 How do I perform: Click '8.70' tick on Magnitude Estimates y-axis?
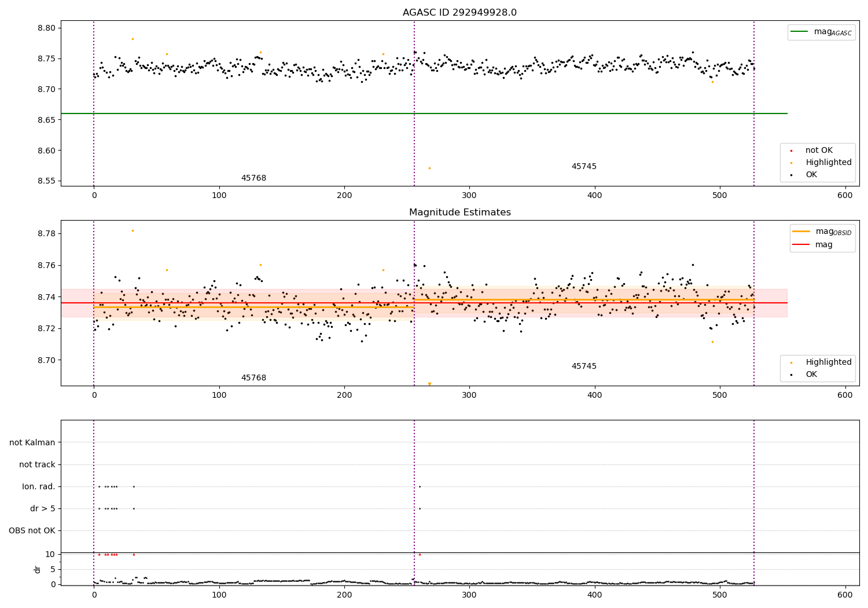click(46, 360)
